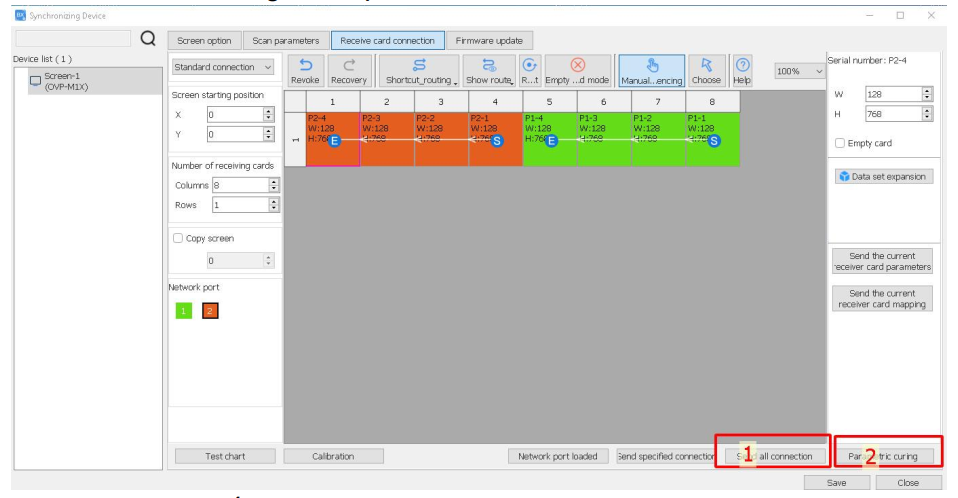This screenshot has width=958, height=498.
Task: Click column header 5 in the grid
Action: click(x=549, y=101)
